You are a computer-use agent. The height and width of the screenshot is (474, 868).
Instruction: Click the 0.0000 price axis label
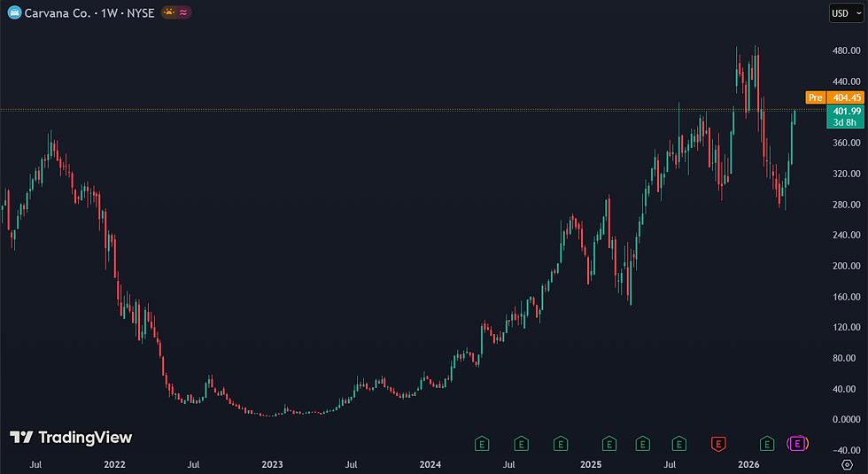coord(847,420)
